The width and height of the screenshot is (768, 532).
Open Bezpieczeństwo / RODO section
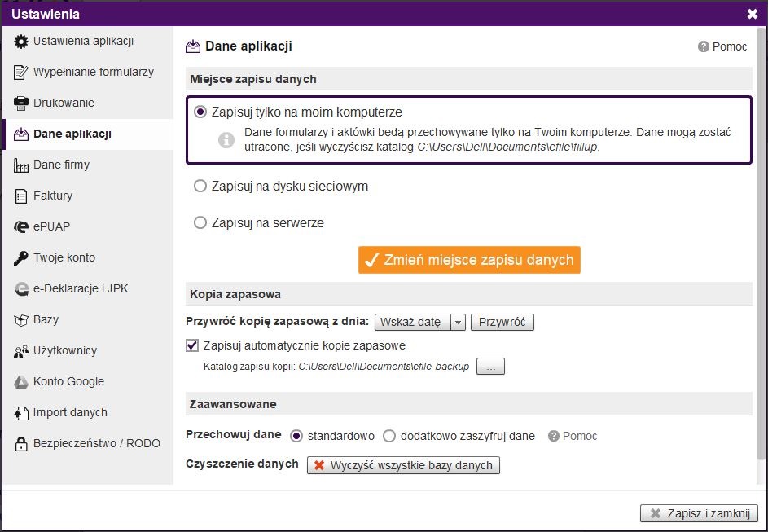88,444
